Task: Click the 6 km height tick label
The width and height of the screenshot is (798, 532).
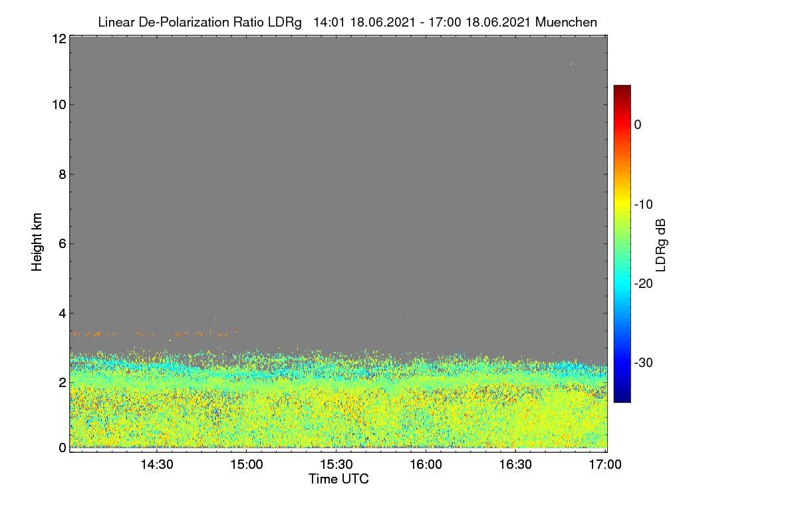Action: [x=62, y=243]
